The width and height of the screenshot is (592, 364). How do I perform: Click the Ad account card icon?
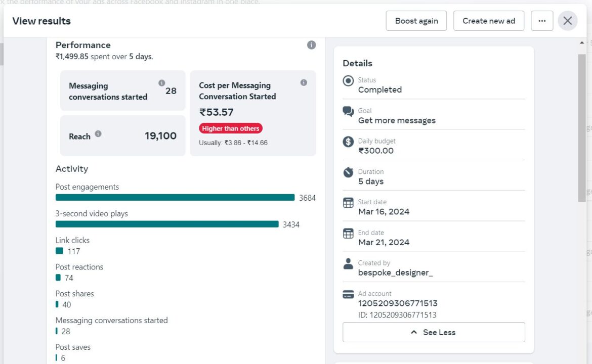coord(348,294)
